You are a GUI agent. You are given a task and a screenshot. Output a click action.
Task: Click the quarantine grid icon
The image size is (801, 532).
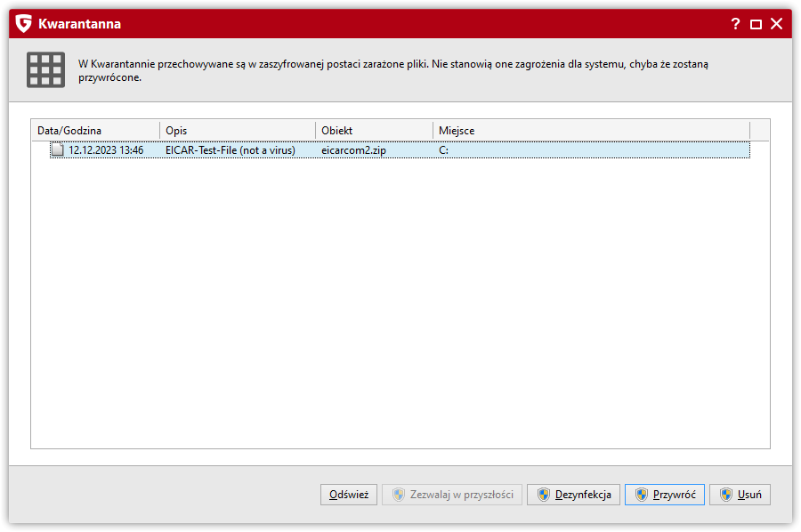click(44, 69)
